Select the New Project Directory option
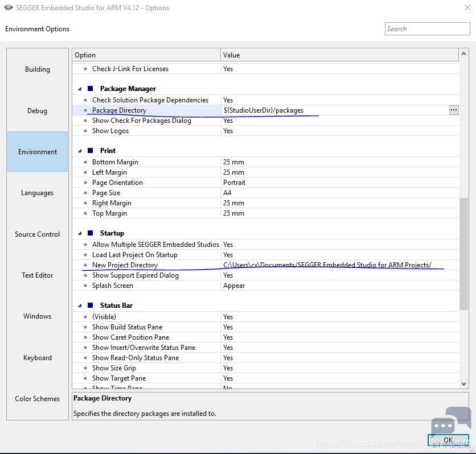476x454 pixels. click(x=125, y=265)
